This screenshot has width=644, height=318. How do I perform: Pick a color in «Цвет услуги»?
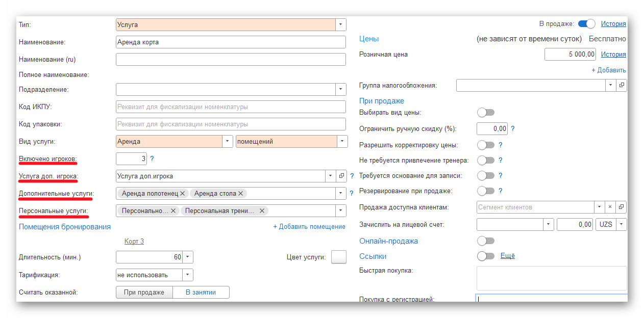338,257
